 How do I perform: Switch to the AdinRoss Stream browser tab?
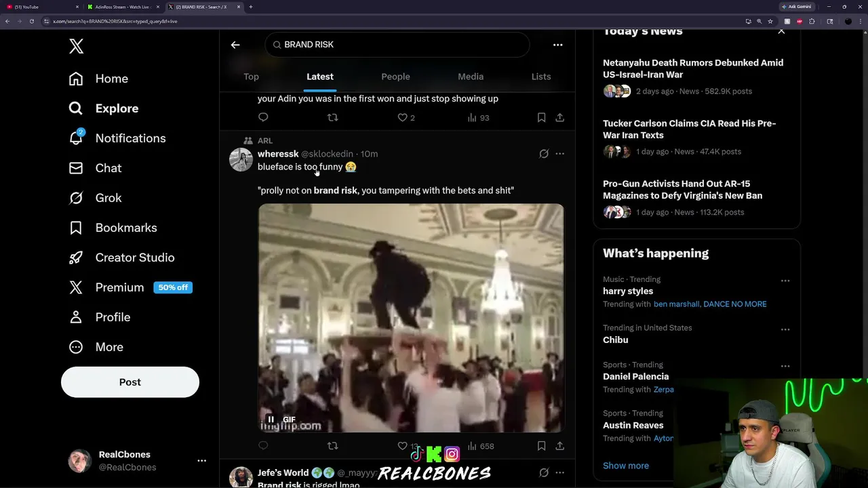123,7
